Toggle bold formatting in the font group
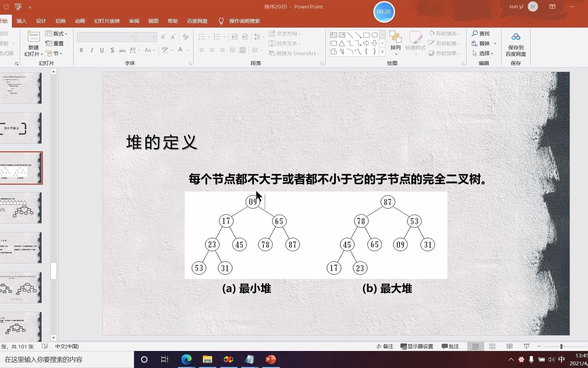The height and width of the screenshot is (368, 588). 81,50
